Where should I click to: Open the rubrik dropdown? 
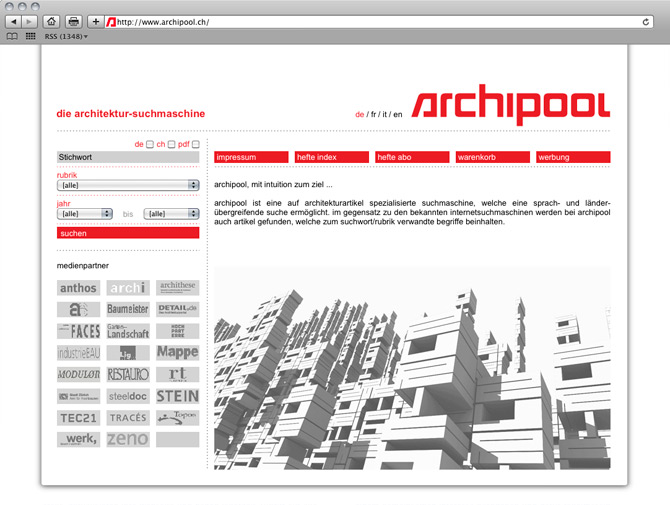tap(128, 185)
